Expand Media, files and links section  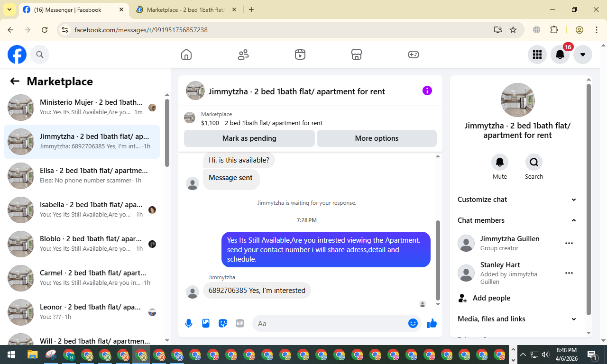coord(517,319)
